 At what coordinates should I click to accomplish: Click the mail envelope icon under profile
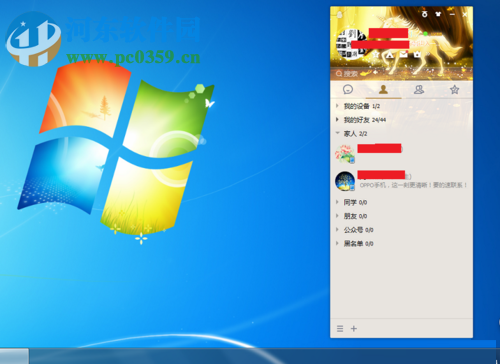(404, 54)
